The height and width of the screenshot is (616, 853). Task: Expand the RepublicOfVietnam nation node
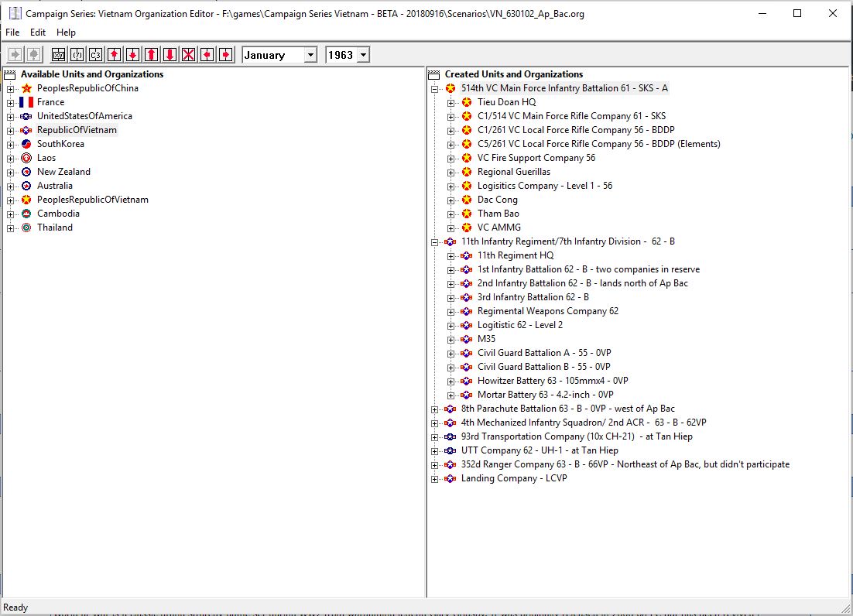(x=10, y=131)
